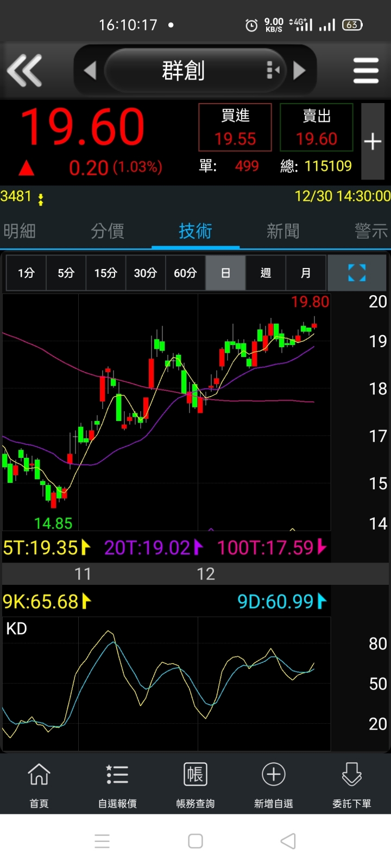Open 帳務查詢 account inquiry
This screenshot has height=868, width=391.
(195, 785)
